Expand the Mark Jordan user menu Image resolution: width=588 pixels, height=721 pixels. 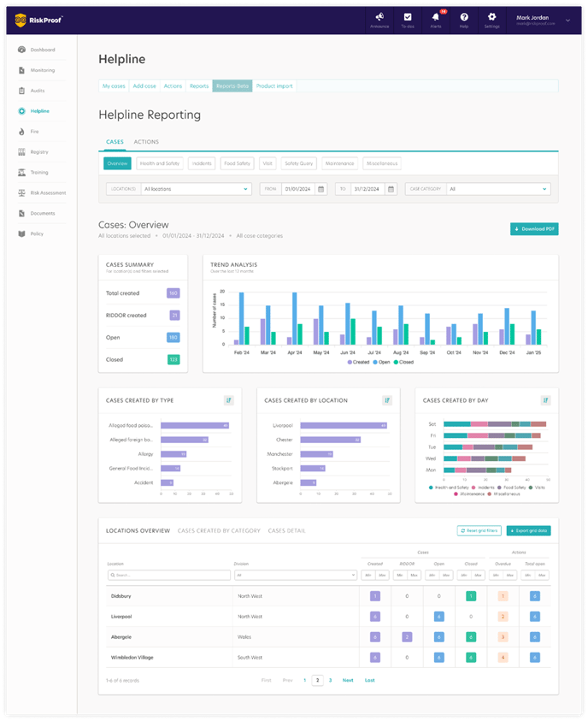click(568, 20)
